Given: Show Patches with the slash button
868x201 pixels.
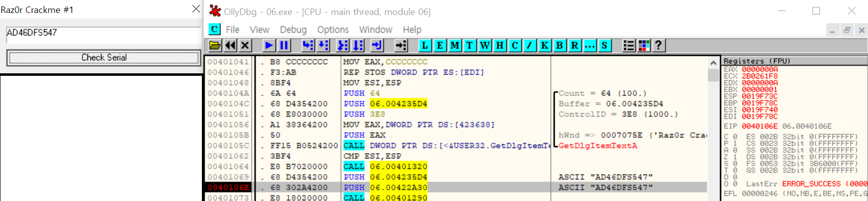Looking at the screenshot, I should tap(530, 46).
